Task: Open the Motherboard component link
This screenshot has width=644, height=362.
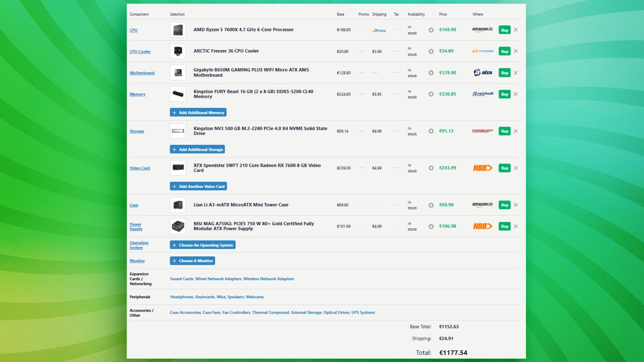Action: 142,73
